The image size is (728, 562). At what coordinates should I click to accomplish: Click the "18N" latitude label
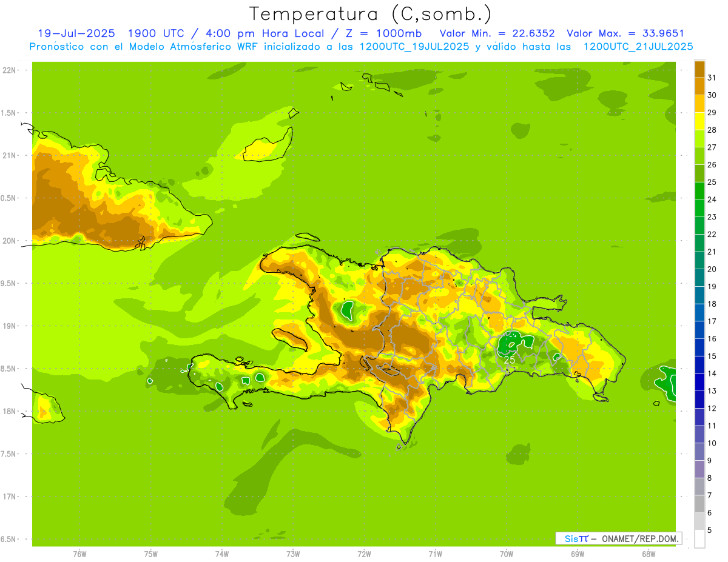click(x=9, y=412)
